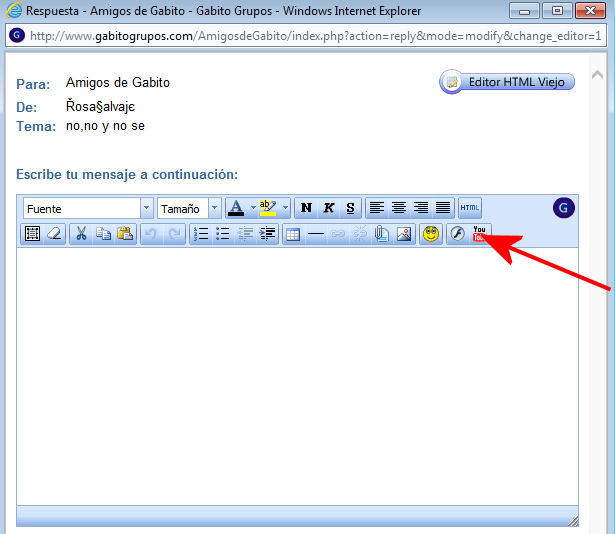615x534 pixels.
Task: Insert a table using the toolbar
Action: [293, 234]
